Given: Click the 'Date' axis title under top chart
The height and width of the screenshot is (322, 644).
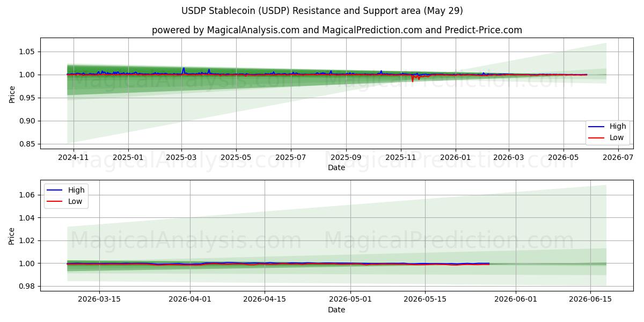Looking at the screenshot, I should [336, 167].
